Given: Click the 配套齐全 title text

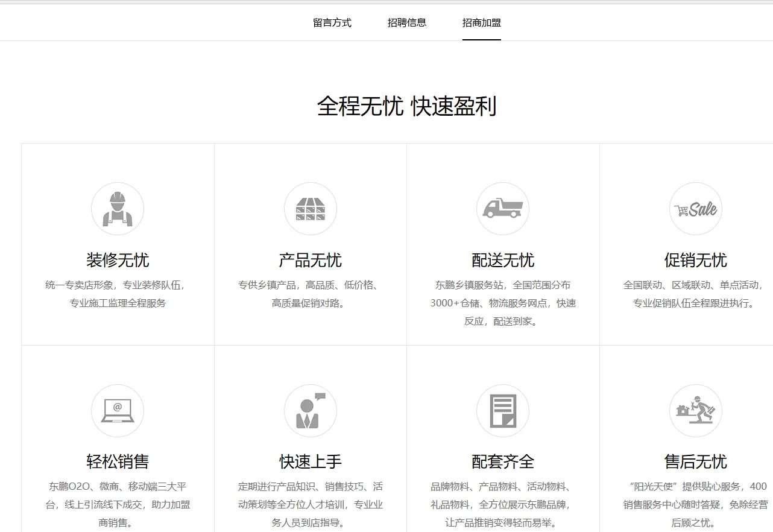Looking at the screenshot, I should (x=503, y=461).
